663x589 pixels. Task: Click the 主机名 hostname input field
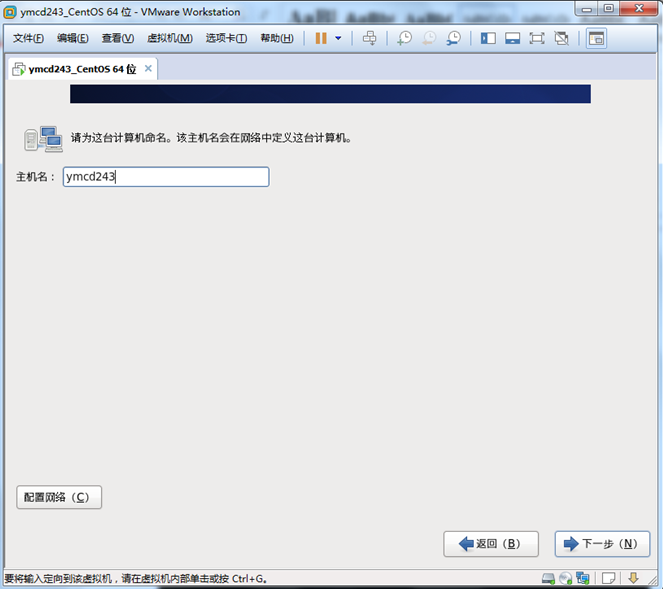(166, 177)
